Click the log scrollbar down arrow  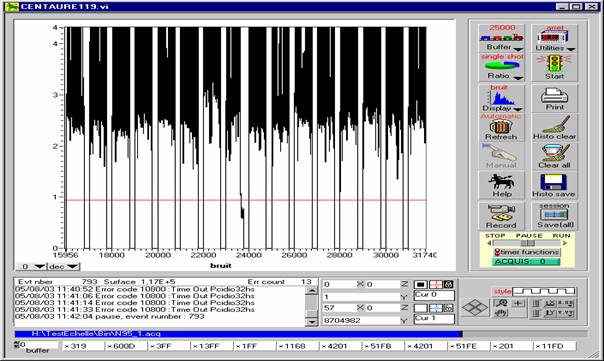311,321
